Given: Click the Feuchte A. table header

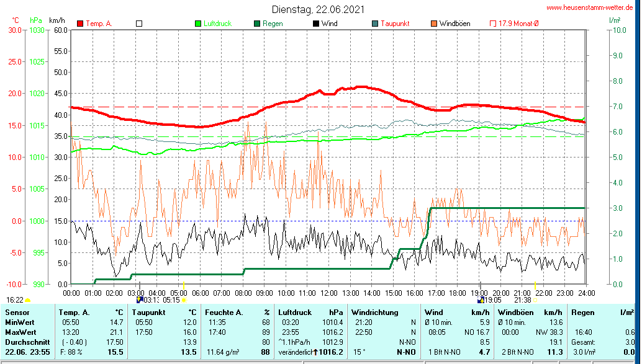Looking at the screenshot, I should (224, 313).
